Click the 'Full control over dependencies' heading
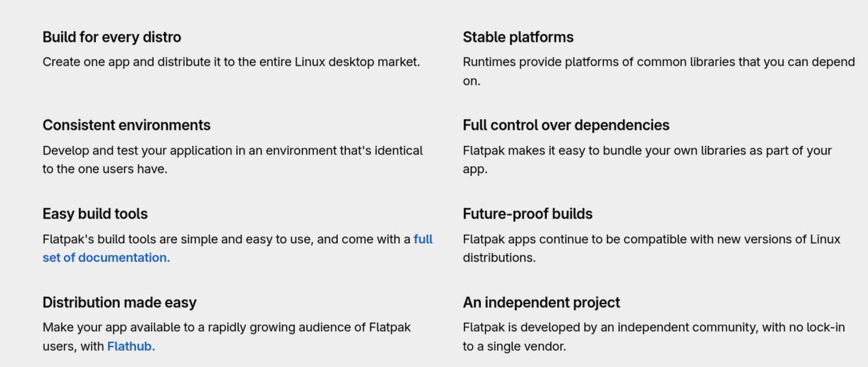Screen dimensions: 868x367 click(x=566, y=125)
